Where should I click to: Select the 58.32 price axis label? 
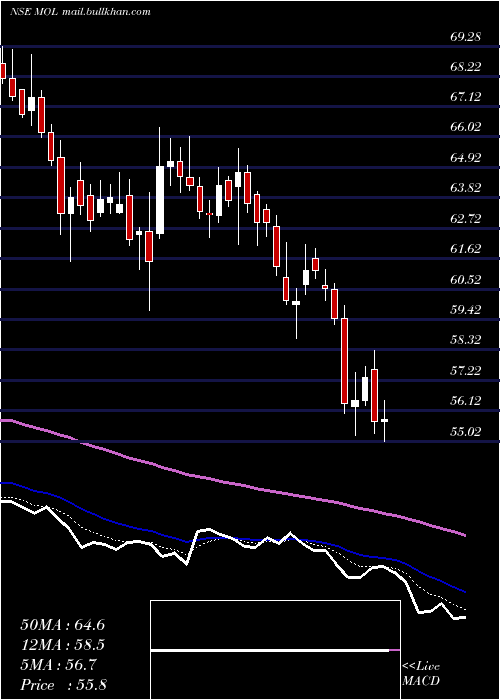466,340
